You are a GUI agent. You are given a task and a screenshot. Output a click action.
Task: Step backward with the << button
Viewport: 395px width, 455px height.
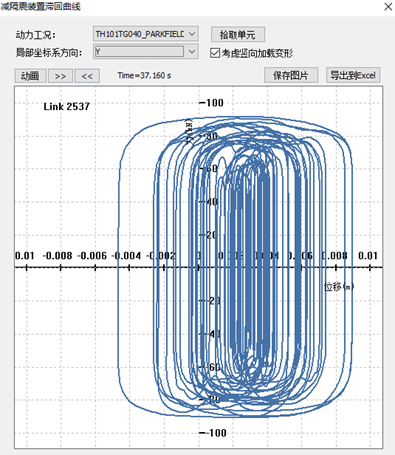tap(87, 76)
